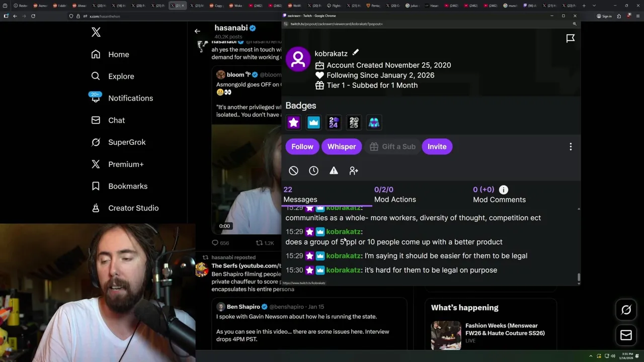The image size is (644, 362).
Task: Click taskbar clock showing 3:31 PM
Action: click(x=627, y=356)
